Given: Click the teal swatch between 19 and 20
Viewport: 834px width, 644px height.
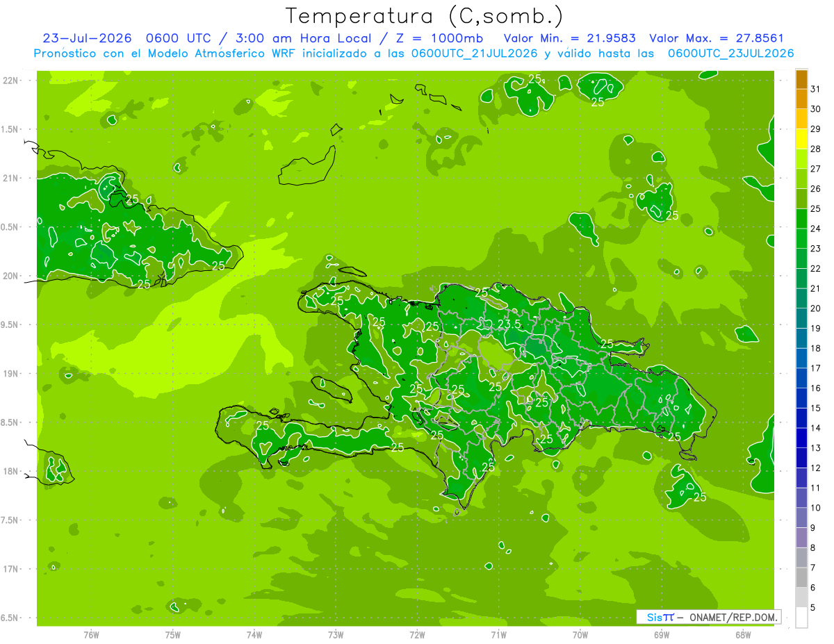Looking at the screenshot, I should 801,318.
